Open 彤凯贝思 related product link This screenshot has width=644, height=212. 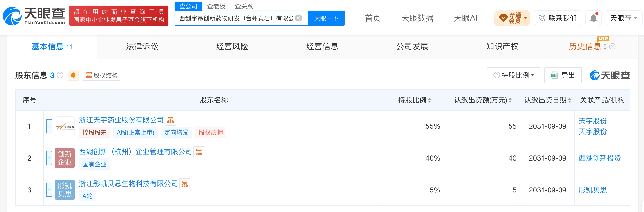593,190
